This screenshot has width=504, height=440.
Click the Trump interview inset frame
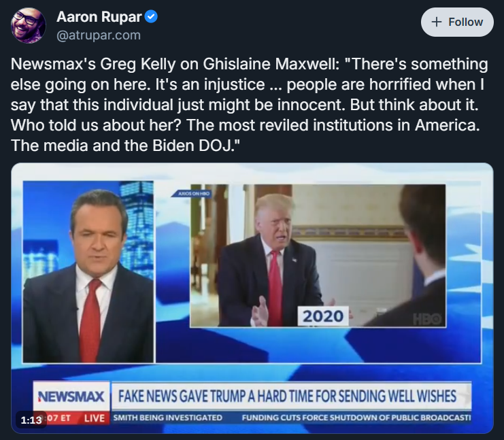point(318,256)
